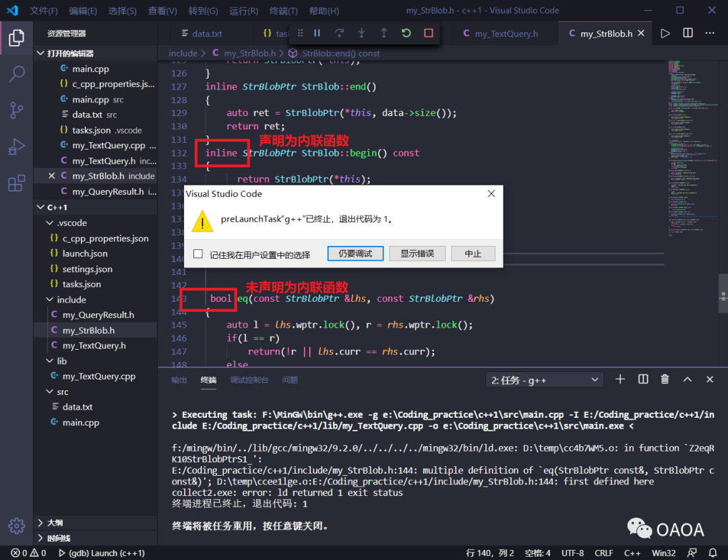Close my_StrBlob.h in open editors list
The height and width of the screenshot is (560, 728).
(x=52, y=176)
